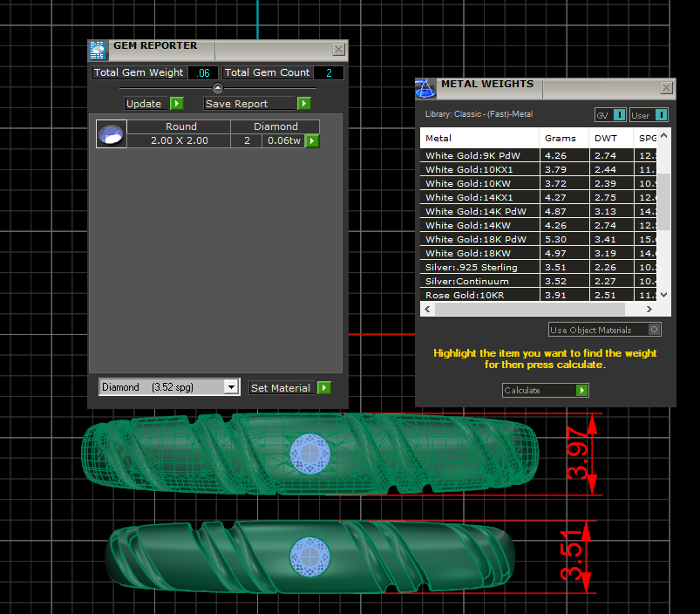Image resolution: width=700 pixels, height=614 pixels.
Task: Collapse the Gem Reporter header with arrow
Action: click(x=218, y=88)
